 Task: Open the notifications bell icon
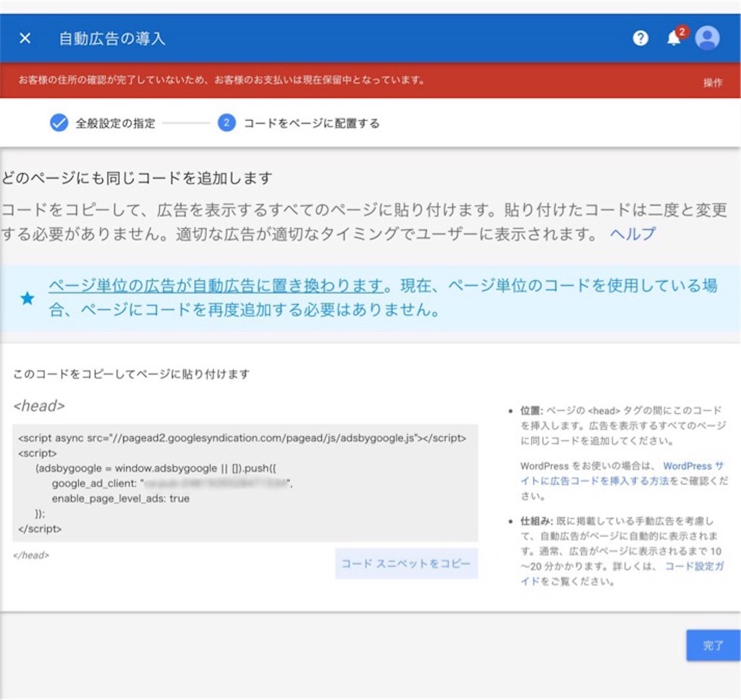pyautogui.click(x=674, y=38)
